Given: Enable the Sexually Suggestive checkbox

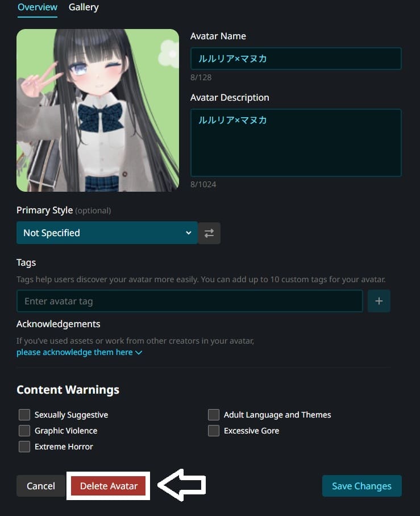Looking at the screenshot, I should pos(24,415).
